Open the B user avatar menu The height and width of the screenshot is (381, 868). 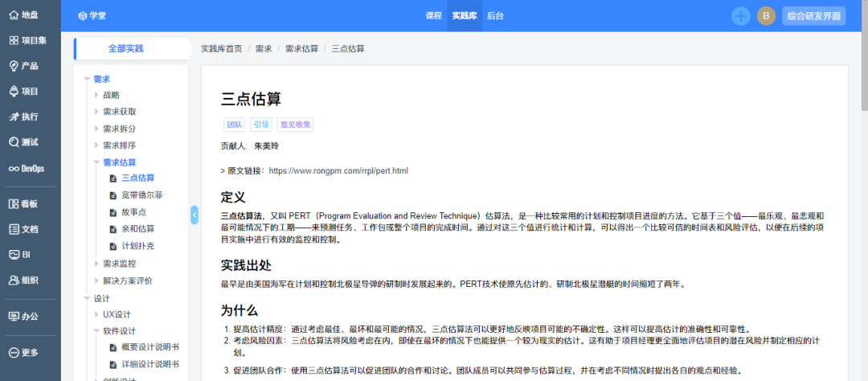(766, 15)
